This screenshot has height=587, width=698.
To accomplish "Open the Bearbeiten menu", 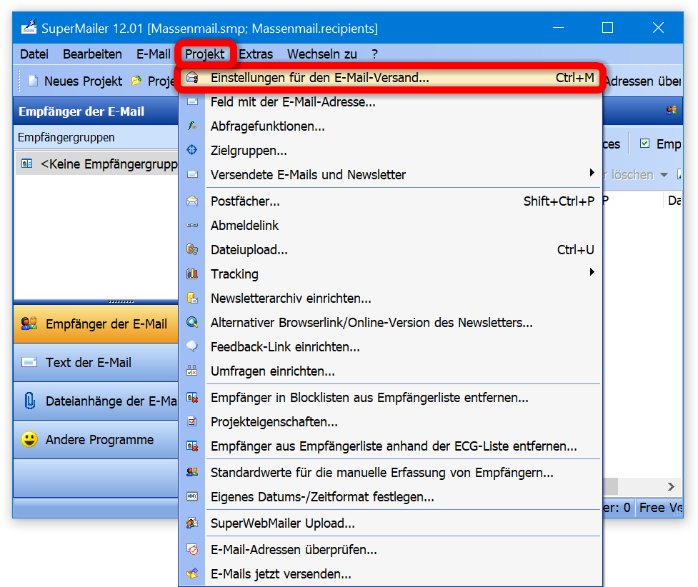I will 92,54.
